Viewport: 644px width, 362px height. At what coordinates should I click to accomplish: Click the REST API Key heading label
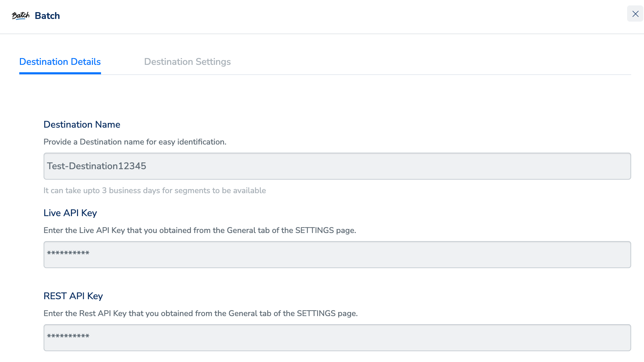coord(73,296)
